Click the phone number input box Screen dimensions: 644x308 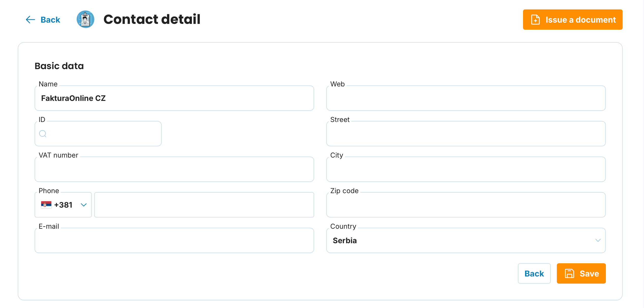pyautogui.click(x=204, y=205)
